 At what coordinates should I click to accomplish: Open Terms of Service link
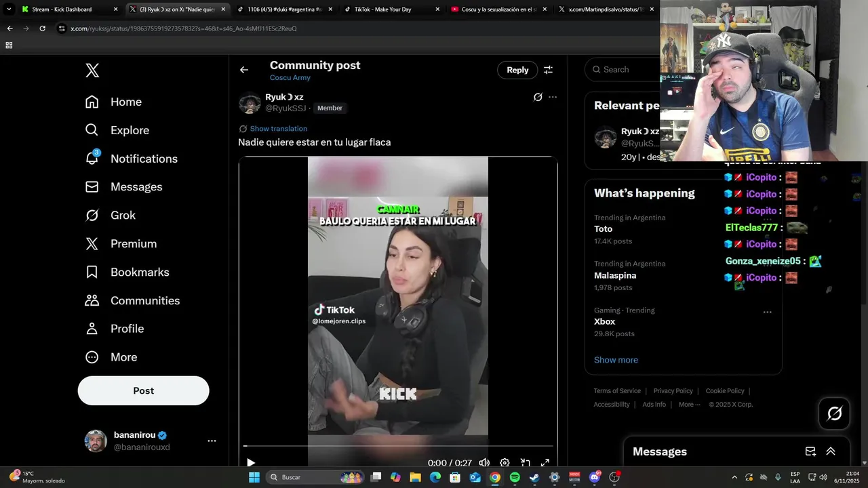click(617, 391)
